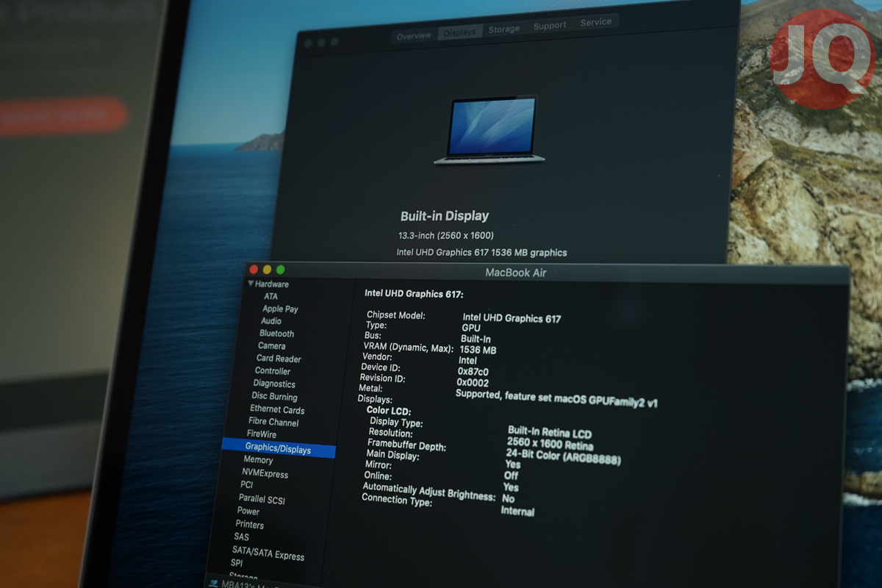The height and width of the screenshot is (588, 882).
Task: Collapse the Hardware section disclosure triangle
Action: [x=251, y=283]
